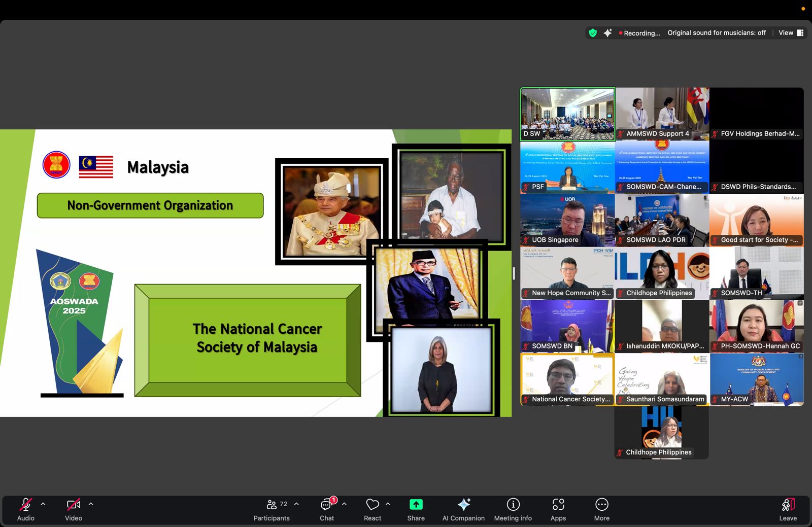Unmute microphone with the Audio button

pyautogui.click(x=25, y=509)
